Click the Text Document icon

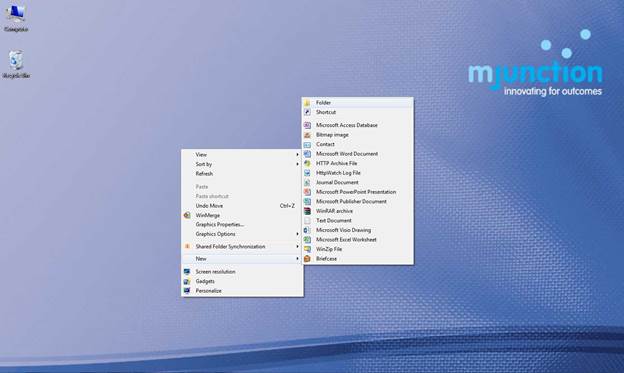click(307, 221)
